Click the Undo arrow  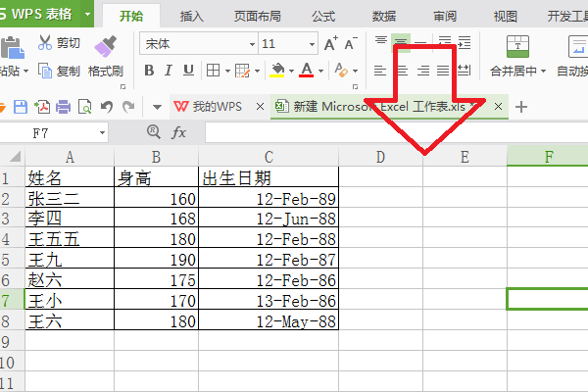click(107, 107)
